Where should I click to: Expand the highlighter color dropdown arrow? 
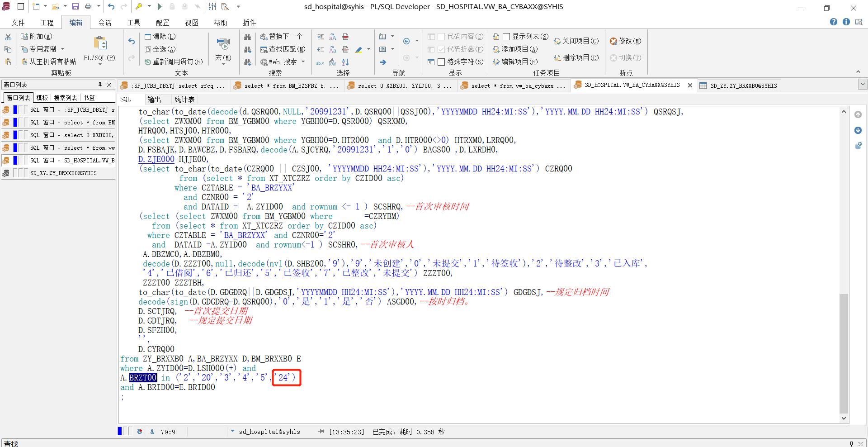tap(369, 49)
